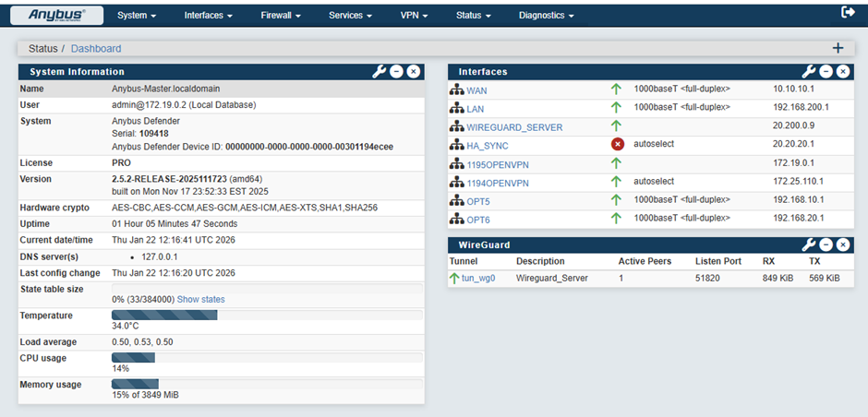Click the logout icon in top bar
Image resolution: width=868 pixels, height=417 pixels.
tap(849, 13)
